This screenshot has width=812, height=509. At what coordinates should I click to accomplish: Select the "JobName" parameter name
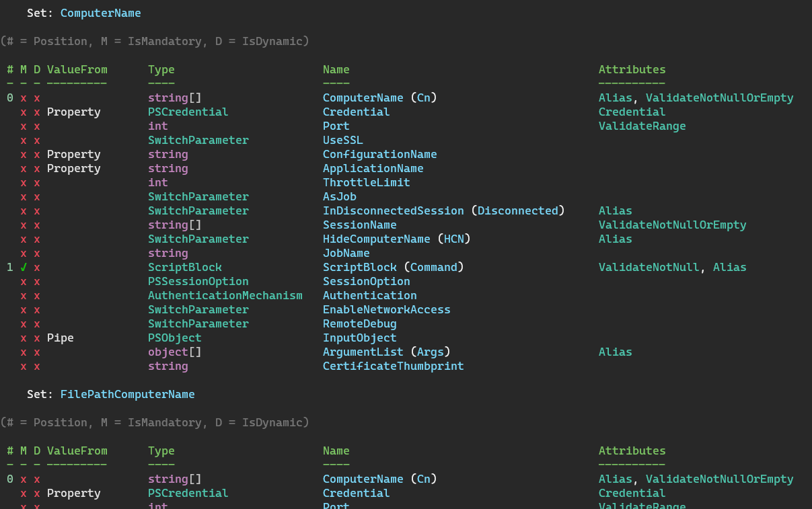point(346,253)
